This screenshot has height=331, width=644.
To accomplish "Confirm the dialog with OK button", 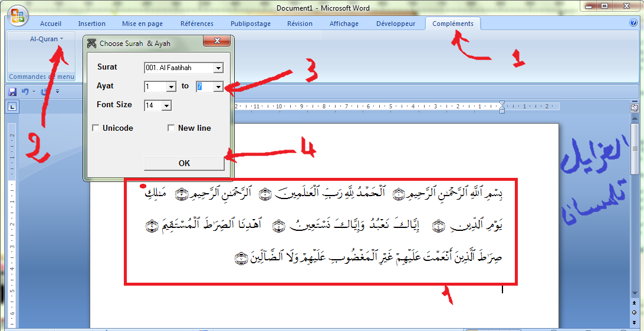I will pos(185,163).
